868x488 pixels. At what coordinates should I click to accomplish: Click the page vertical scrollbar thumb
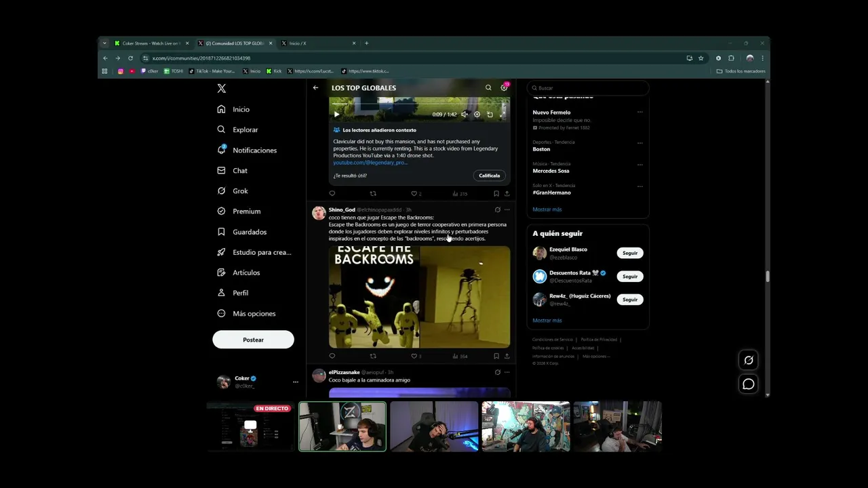[x=768, y=277]
